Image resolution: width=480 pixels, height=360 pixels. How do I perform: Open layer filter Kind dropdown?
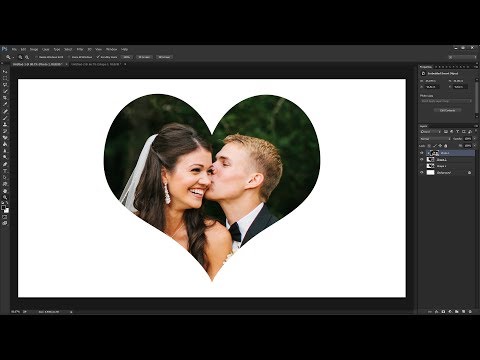coord(431,132)
